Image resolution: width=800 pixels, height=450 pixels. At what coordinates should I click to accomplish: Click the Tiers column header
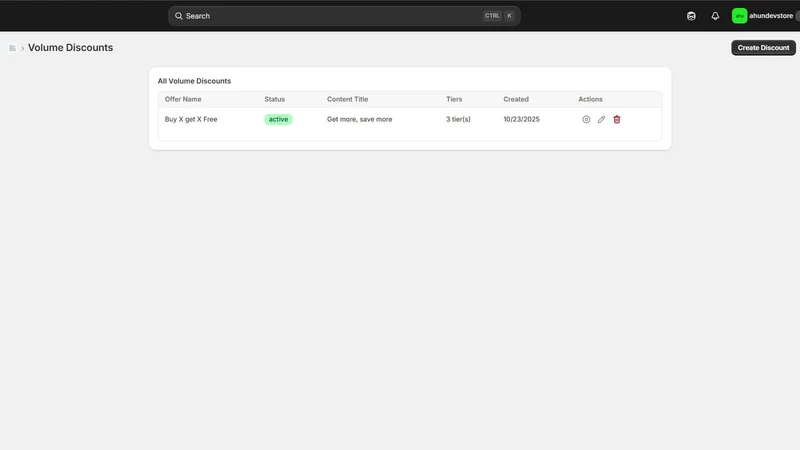pos(454,99)
